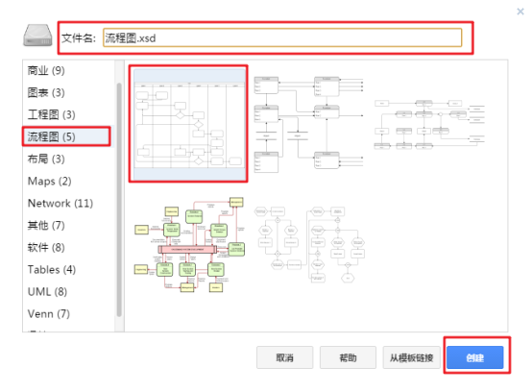Image resolution: width=532 pixels, height=392 pixels.
Task: Click the 文件名 filename input field
Action: pos(282,37)
